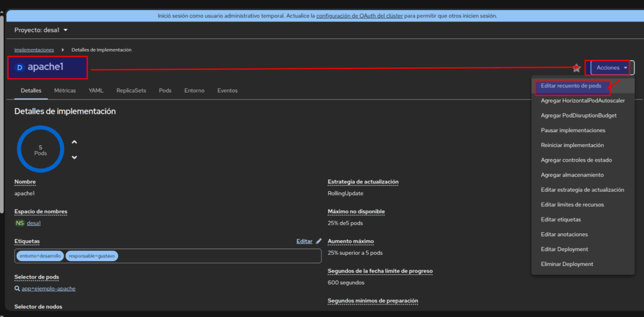Viewport: 644px width, 317px height.
Task: Collapse the Acciones dropdown menu
Action: point(612,67)
